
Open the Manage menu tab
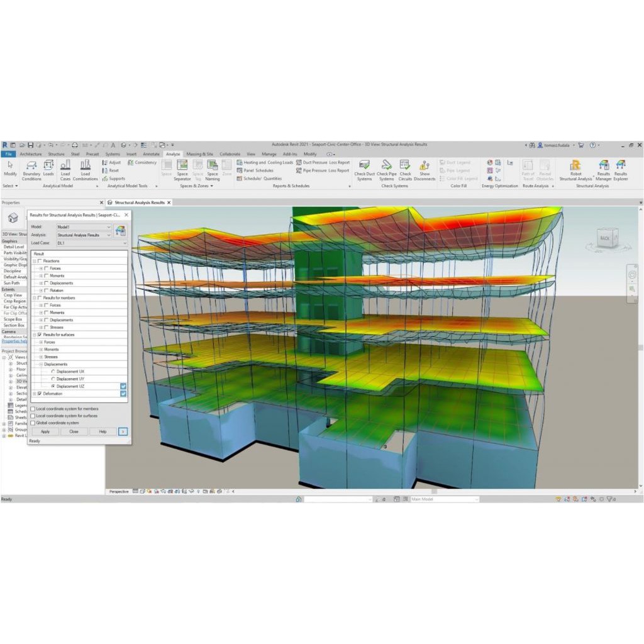pyautogui.click(x=269, y=153)
